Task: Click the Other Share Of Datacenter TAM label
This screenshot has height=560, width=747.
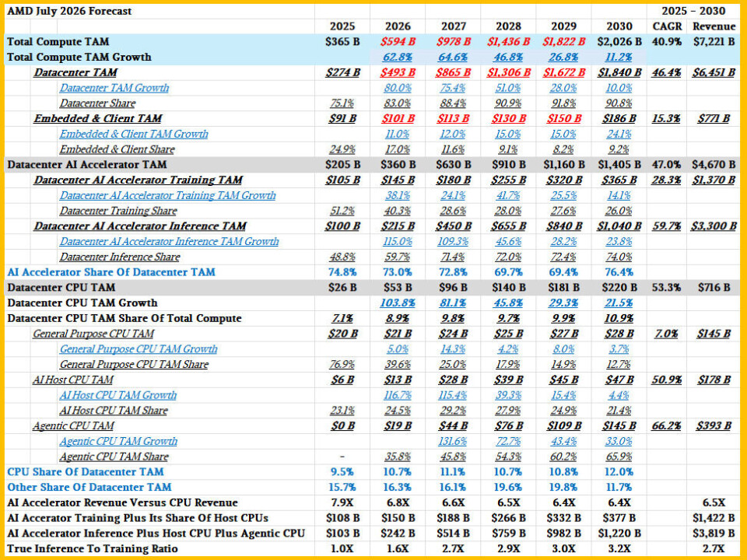Action: point(89,487)
